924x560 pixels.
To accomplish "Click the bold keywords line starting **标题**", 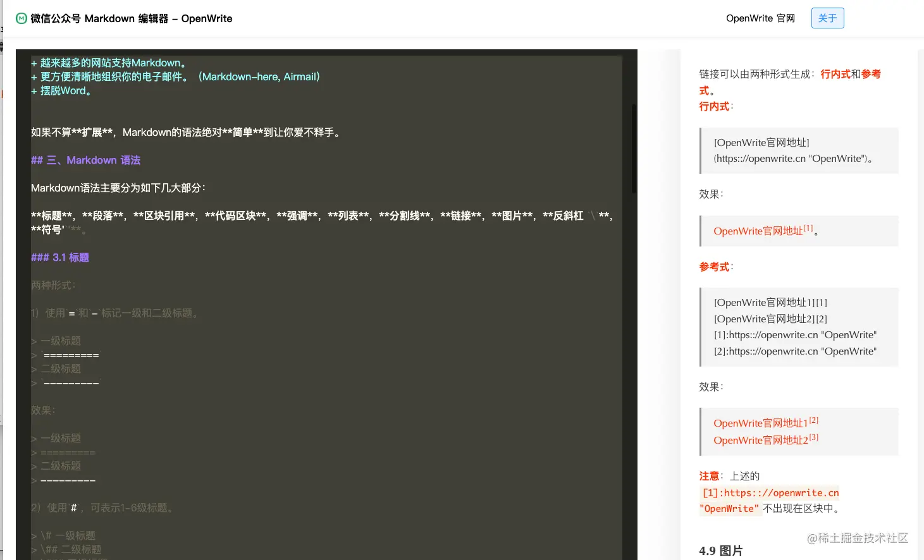I will coord(322,222).
